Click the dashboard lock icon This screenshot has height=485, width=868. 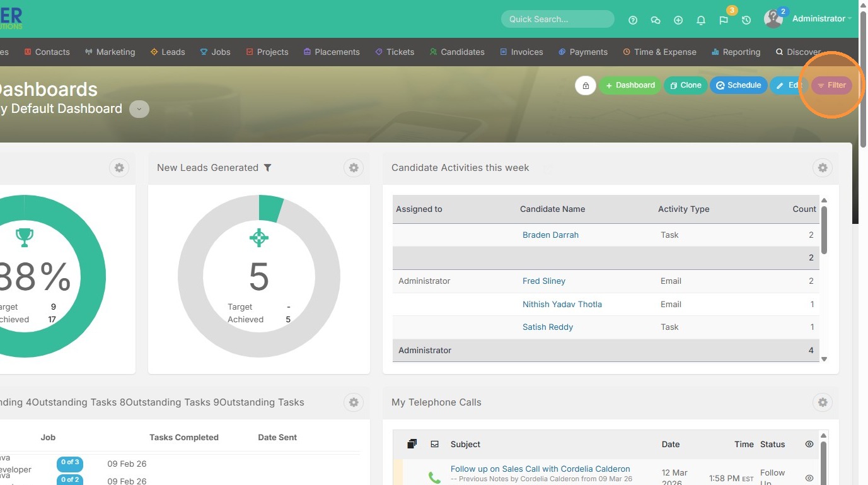586,86
